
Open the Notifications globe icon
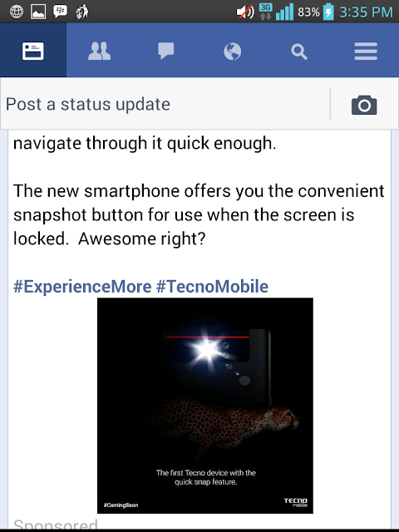click(233, 52)
